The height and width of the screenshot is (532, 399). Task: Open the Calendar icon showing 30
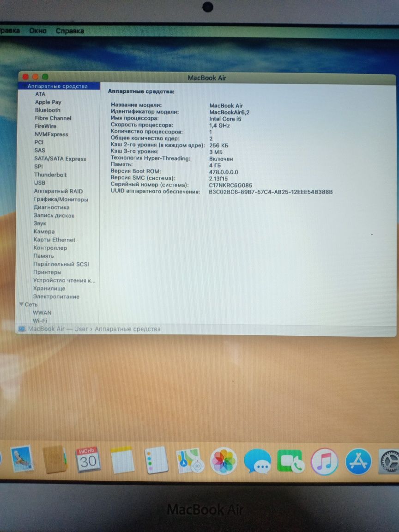tap(88, 460)
